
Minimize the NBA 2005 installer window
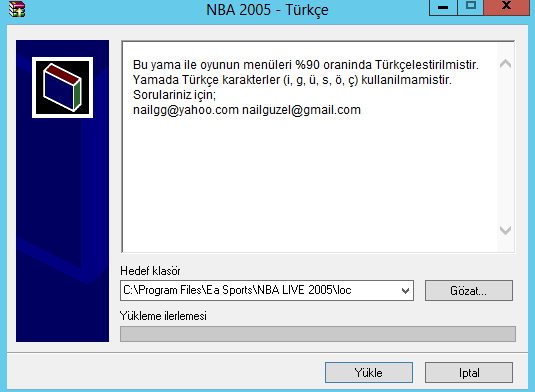pyautogui.click(x=443, y=8)
